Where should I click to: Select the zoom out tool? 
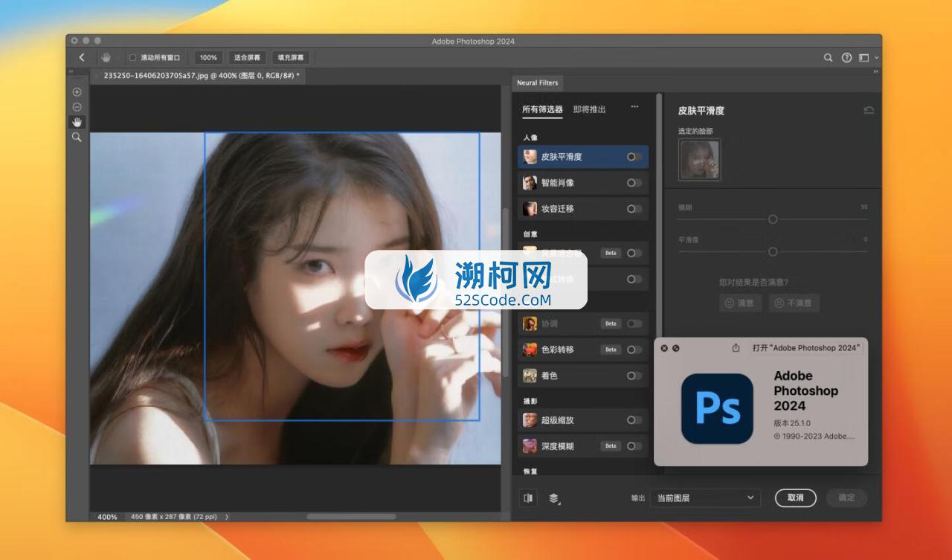click(x=77, y=107)
